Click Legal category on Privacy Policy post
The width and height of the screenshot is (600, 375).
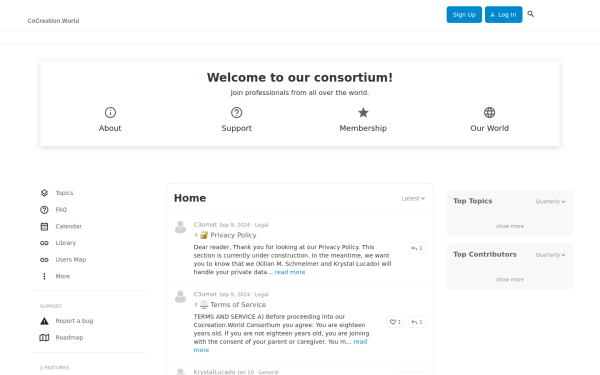pos(261,225)
